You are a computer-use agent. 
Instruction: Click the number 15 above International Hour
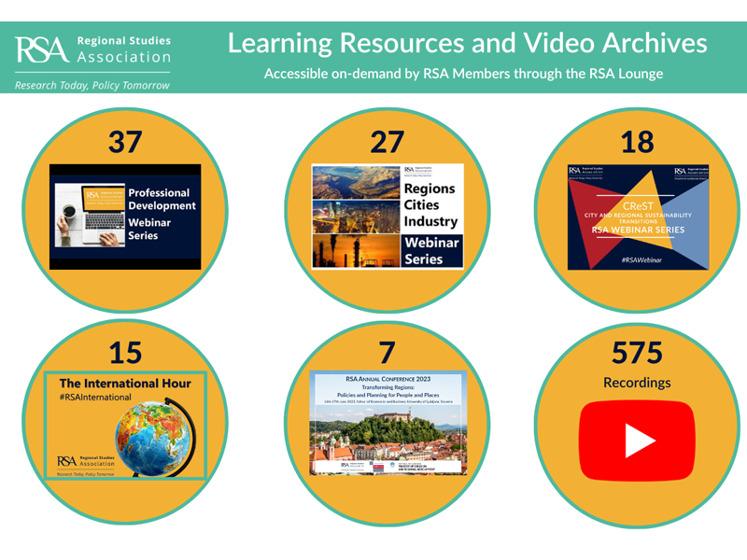point(125,353)
